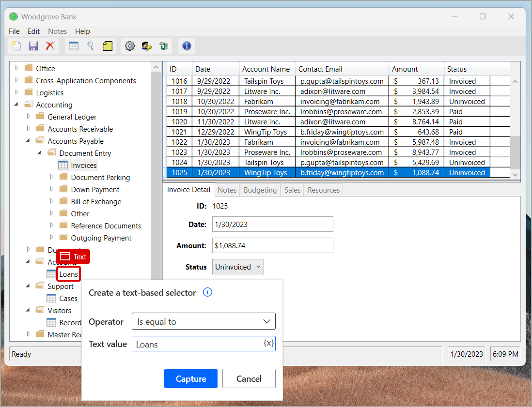This screenshot has height=407, width=532.
Task: Open notes via the sticky note icon
Action: coord(107,45)
